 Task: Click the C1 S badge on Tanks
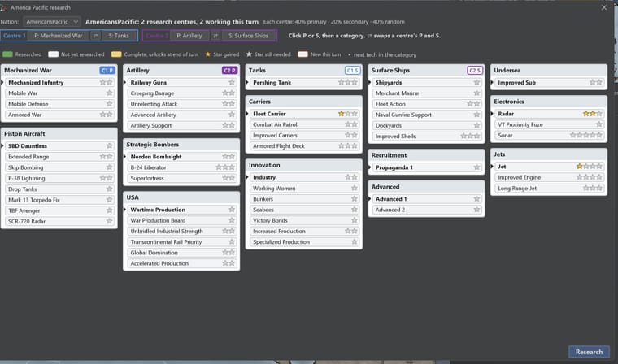pos(353,71)
